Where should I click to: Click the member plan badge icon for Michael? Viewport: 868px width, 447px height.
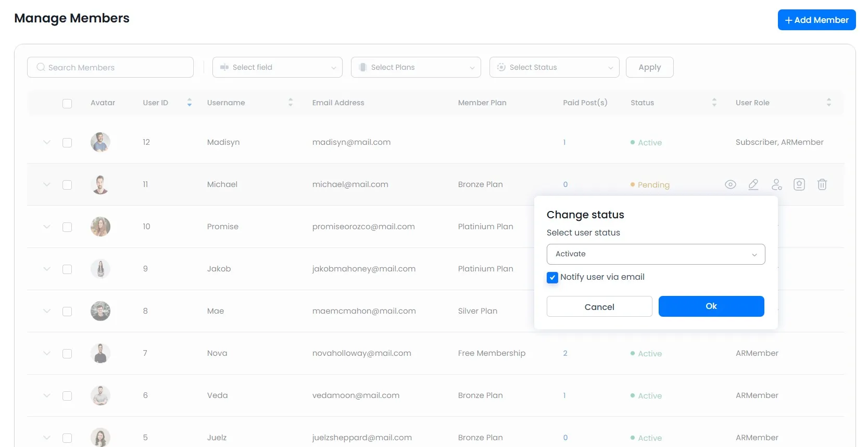799,184
